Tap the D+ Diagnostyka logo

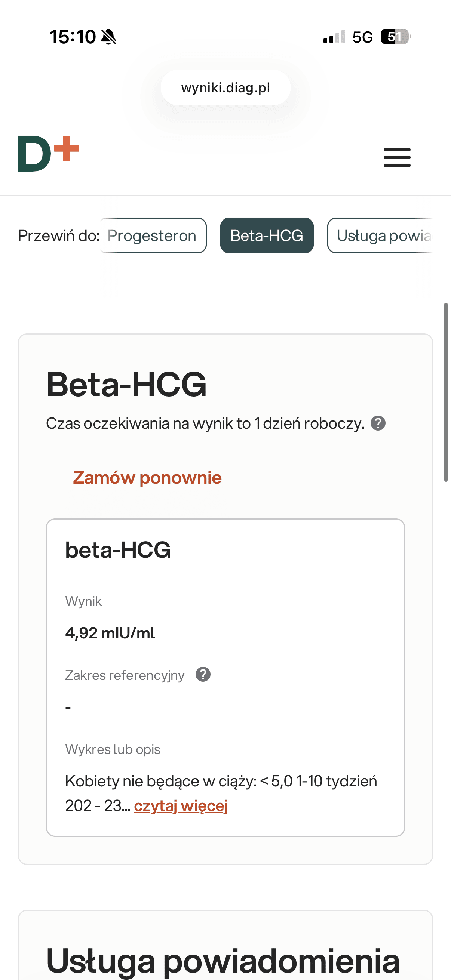tap(48, 154)
